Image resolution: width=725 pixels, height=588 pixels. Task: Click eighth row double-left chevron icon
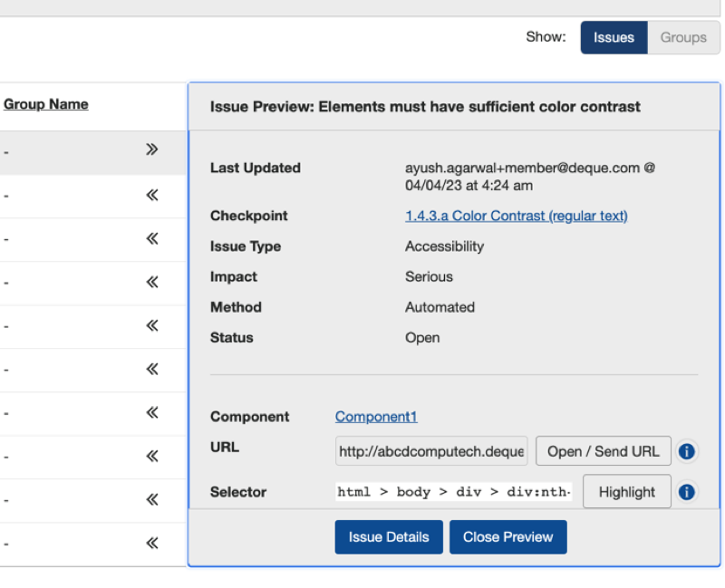coord(152,456)
